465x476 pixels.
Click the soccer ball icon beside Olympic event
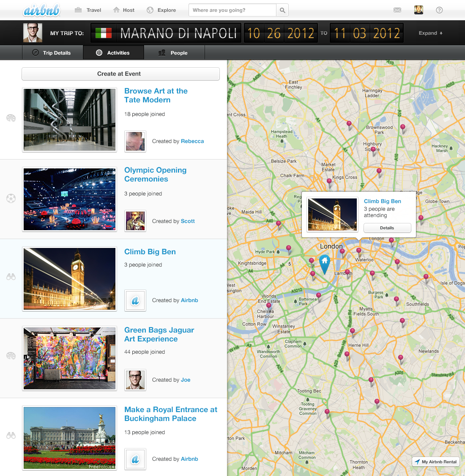(11, 198)
